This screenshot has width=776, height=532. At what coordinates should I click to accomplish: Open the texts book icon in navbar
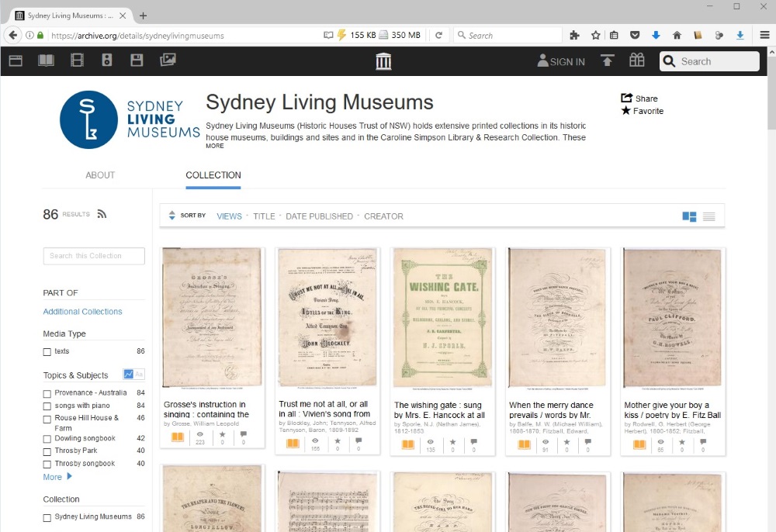tap(47, 60)
